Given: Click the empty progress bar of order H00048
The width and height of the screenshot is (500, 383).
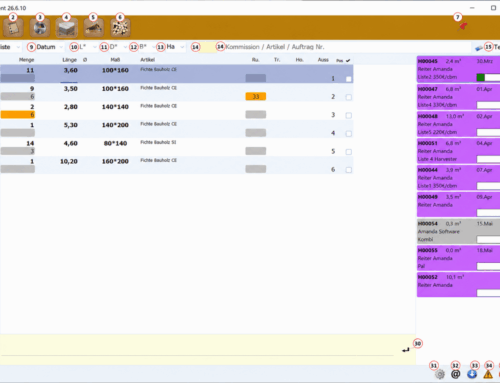Looking at the screenshot, I should tap(488, 132).
